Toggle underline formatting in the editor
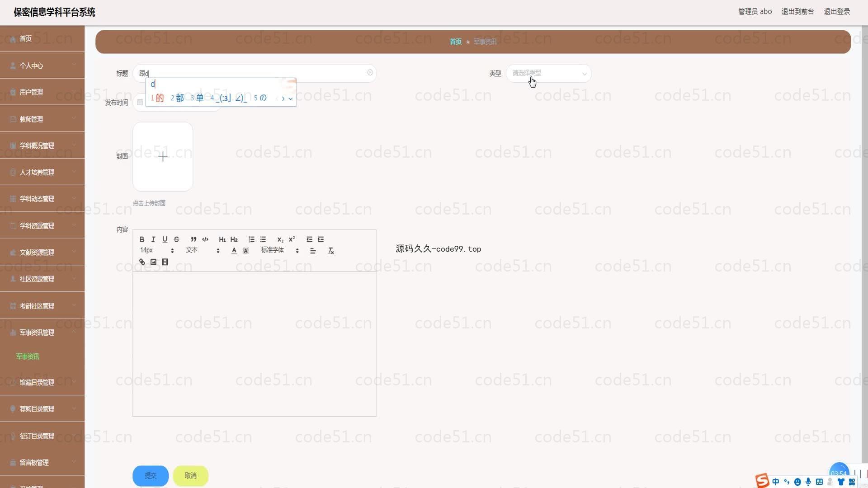Image resolution: width=868 pixels, height=488 pixels. click(x=165, y=239)
